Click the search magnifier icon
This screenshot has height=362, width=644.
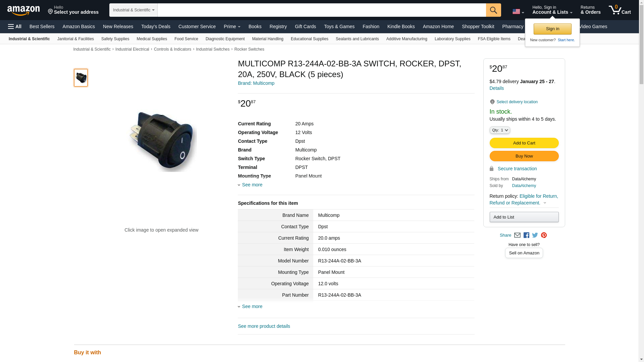[x=493, y=10]
